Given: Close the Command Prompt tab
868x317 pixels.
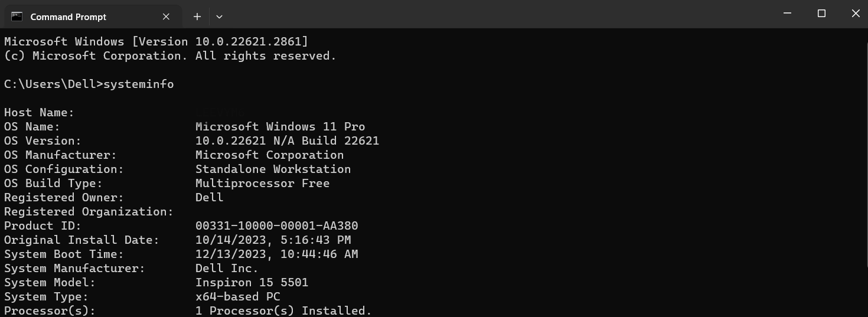Looking at the screenshot, I should pos(166,17).
